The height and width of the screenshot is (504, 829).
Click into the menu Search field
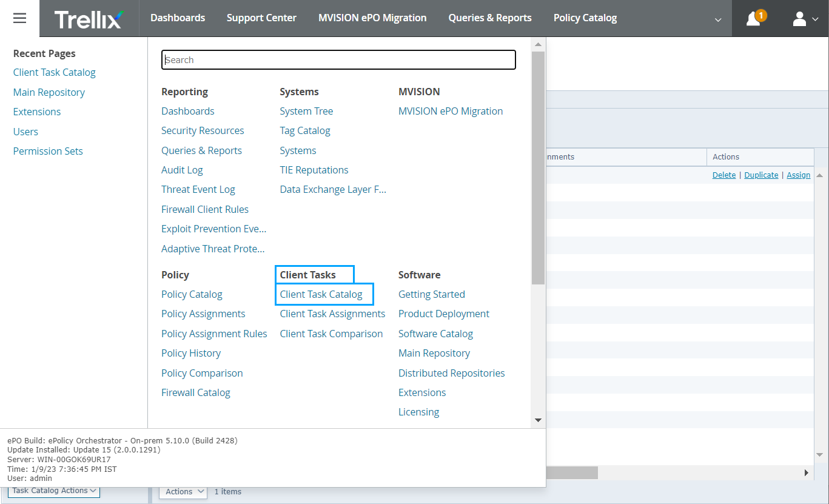click(338, 59)
